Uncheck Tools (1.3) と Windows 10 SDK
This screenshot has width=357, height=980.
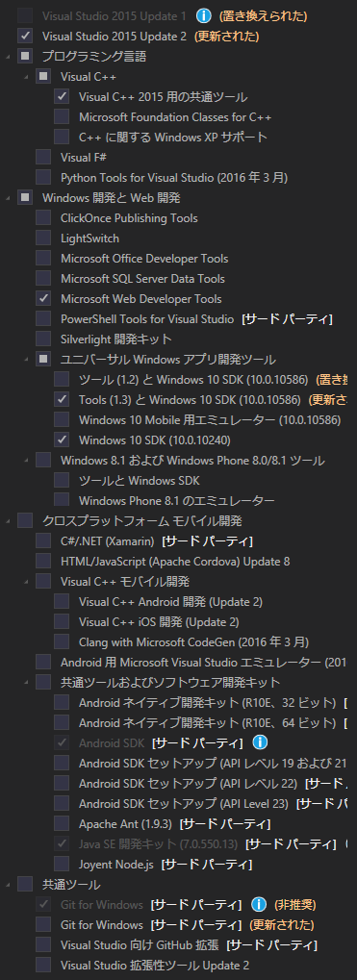(x=62, y=399)
